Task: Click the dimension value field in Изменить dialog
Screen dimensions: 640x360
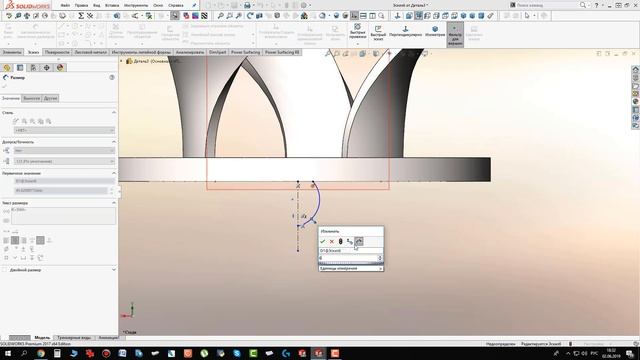Action: pyautogui.click(x=348, y=258)
